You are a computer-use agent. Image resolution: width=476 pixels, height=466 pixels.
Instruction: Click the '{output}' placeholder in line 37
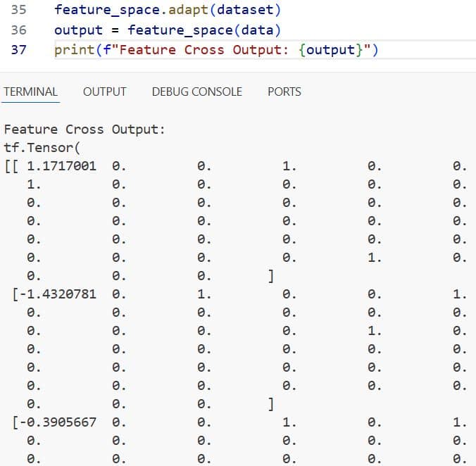point(330,50)
